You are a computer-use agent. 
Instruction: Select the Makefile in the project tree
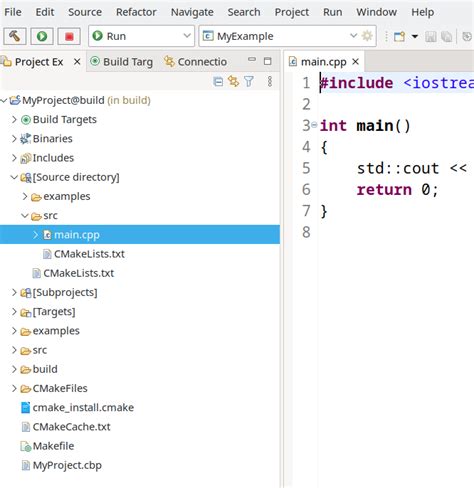click(53, 446)
